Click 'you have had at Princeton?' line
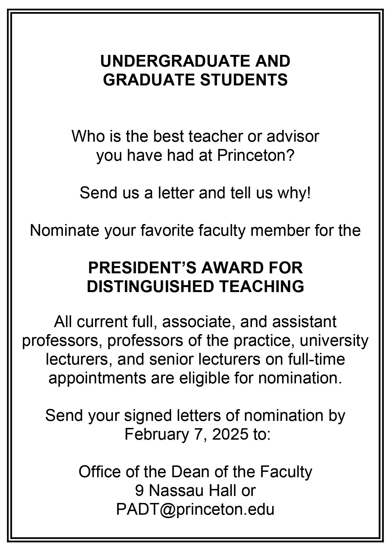Screen dimensions: 392x550 click(195, 156)
